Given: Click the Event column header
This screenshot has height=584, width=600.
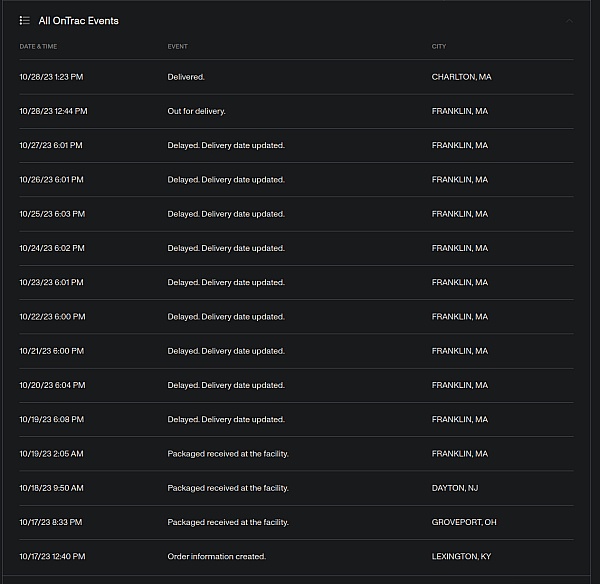Looking at the screenshot, I should 177,46.
